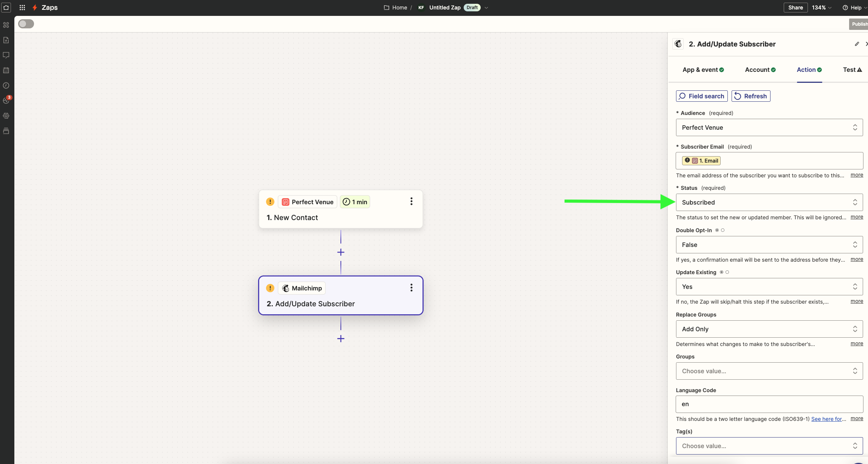Click plus icon below the Mailchimp step
This screenshot has width=868, height=464.
pos(341,338)
